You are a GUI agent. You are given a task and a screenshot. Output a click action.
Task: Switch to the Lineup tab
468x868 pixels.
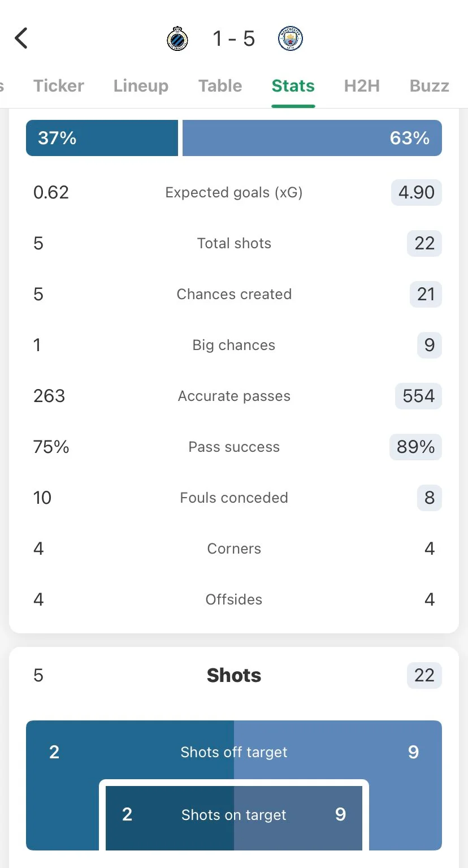coord(141,86)
